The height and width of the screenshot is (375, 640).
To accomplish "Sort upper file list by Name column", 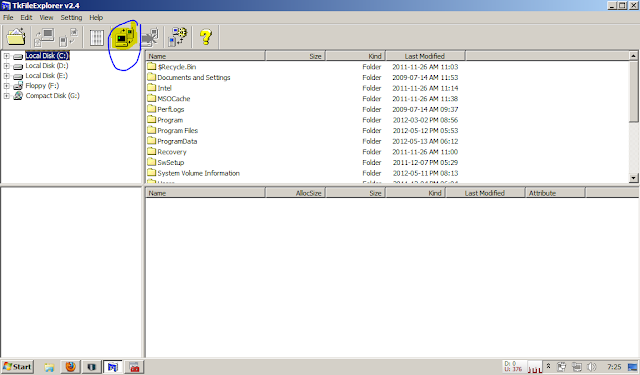I will coord(205,56).
